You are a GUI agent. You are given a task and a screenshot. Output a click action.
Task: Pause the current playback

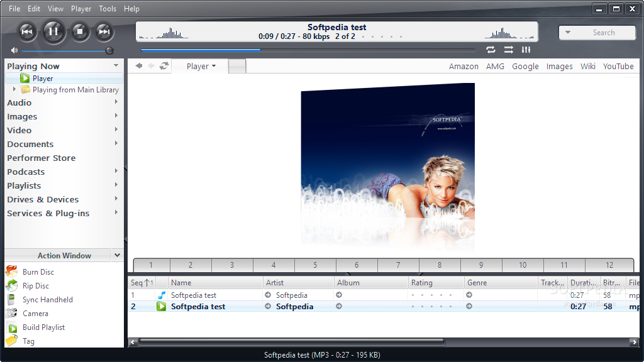tap(53, 31)
